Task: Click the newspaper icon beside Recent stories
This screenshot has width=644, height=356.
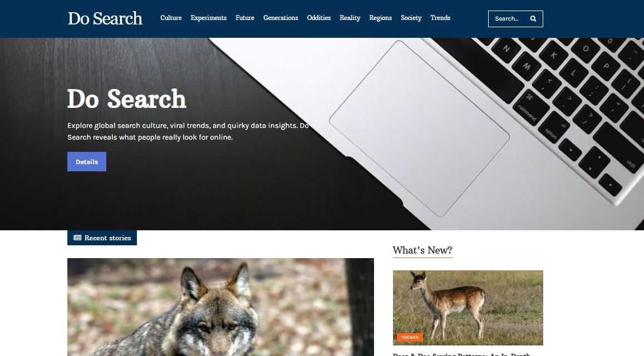Action: [x=77, y=238]
